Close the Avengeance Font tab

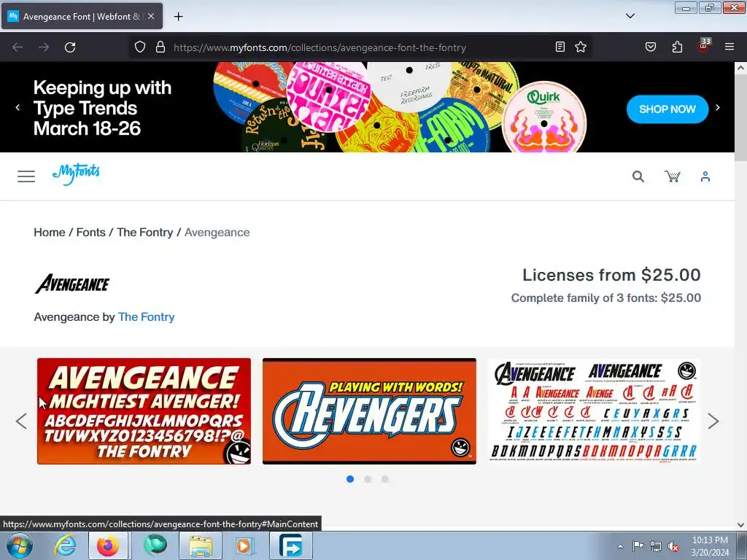[151, 16]
